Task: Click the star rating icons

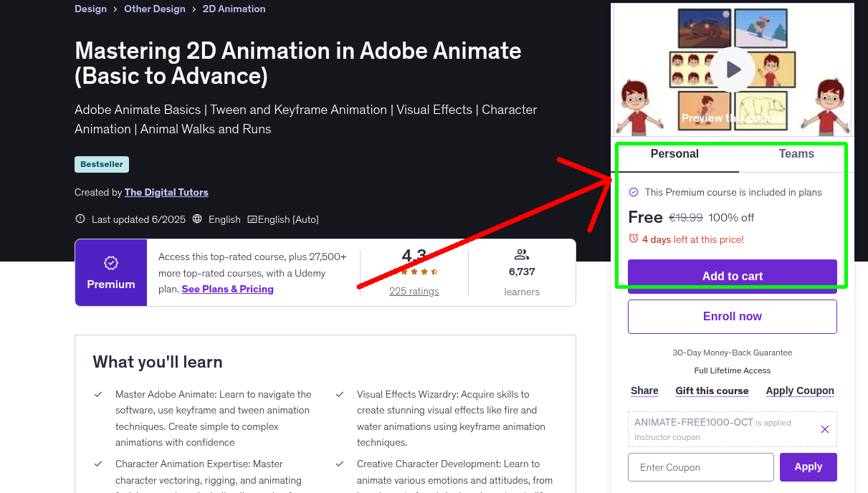Action: click(419, 272)
